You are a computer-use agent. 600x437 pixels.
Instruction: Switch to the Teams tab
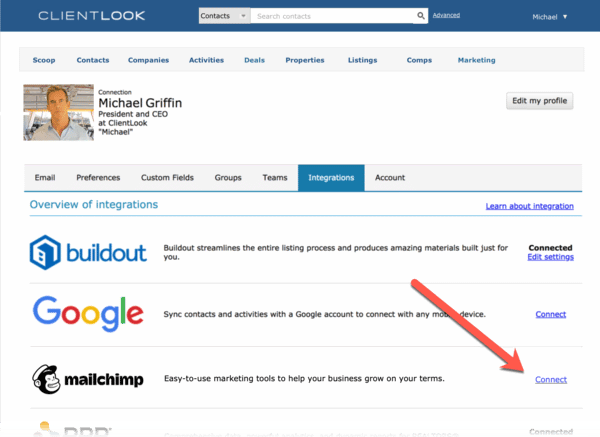point(275,178)
